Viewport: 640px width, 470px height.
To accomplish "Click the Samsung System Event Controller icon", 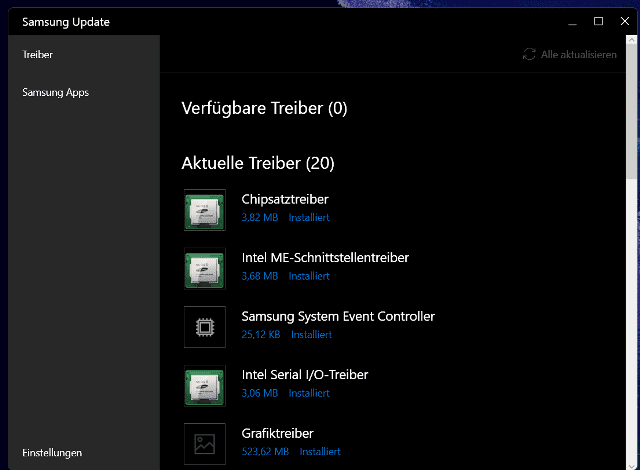I will pos(205,326).
